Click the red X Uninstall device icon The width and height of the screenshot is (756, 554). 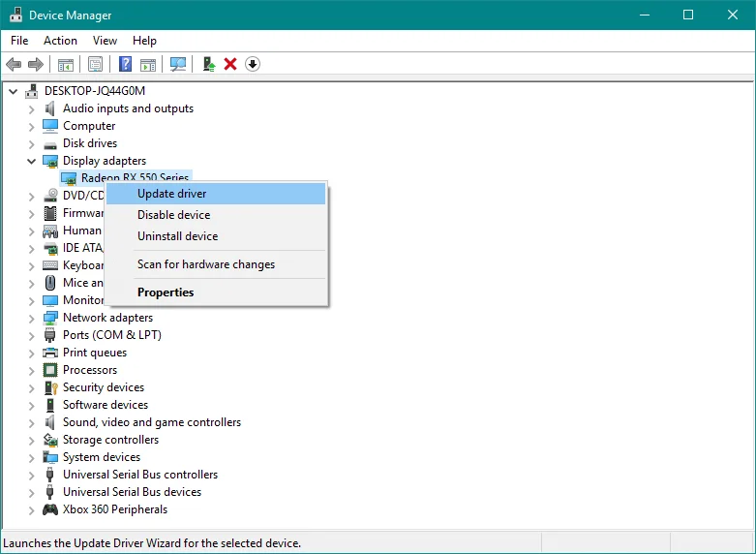tap(230, 64)
